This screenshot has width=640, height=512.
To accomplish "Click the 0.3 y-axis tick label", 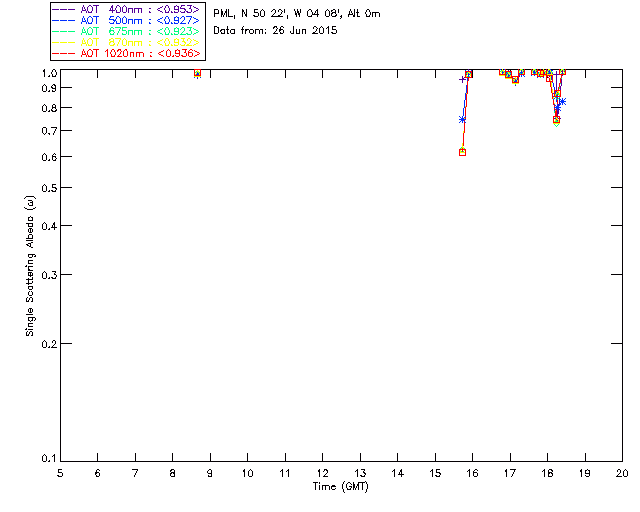I will click(x=49, y=275).
